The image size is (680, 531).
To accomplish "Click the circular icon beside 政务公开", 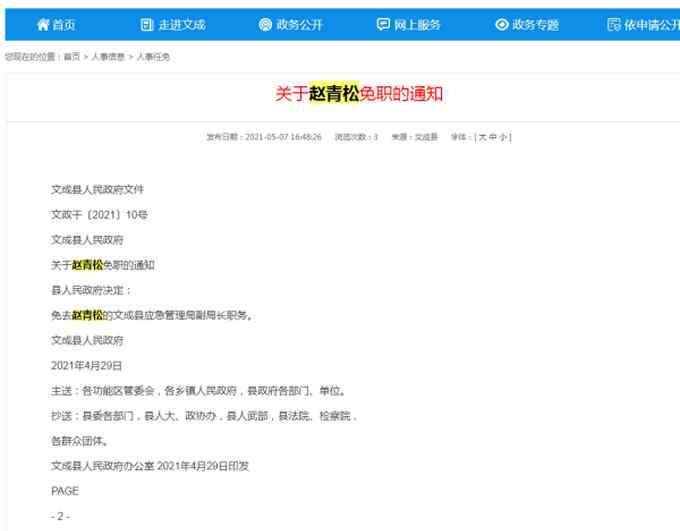I will tap(265, 24).
